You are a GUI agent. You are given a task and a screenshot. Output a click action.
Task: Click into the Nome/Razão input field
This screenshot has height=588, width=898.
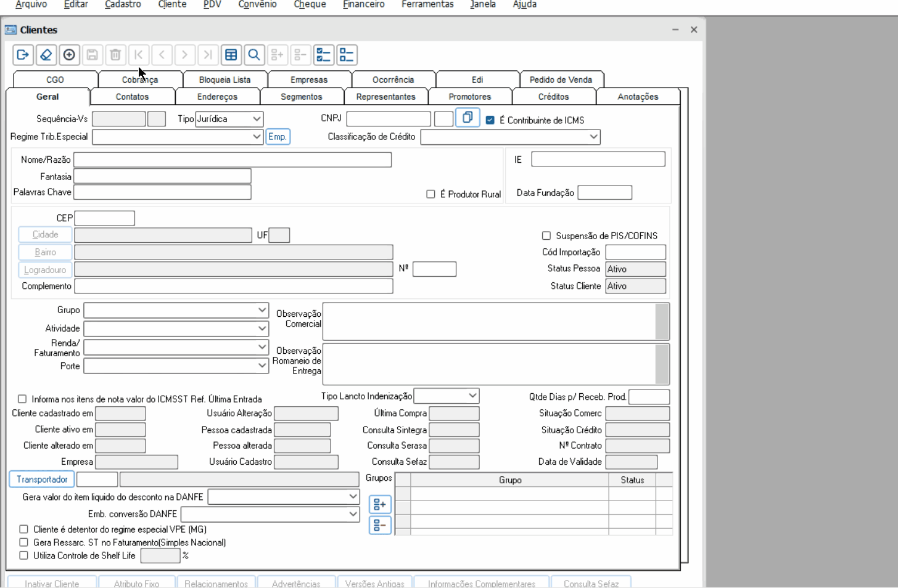[x=233, y=160]
